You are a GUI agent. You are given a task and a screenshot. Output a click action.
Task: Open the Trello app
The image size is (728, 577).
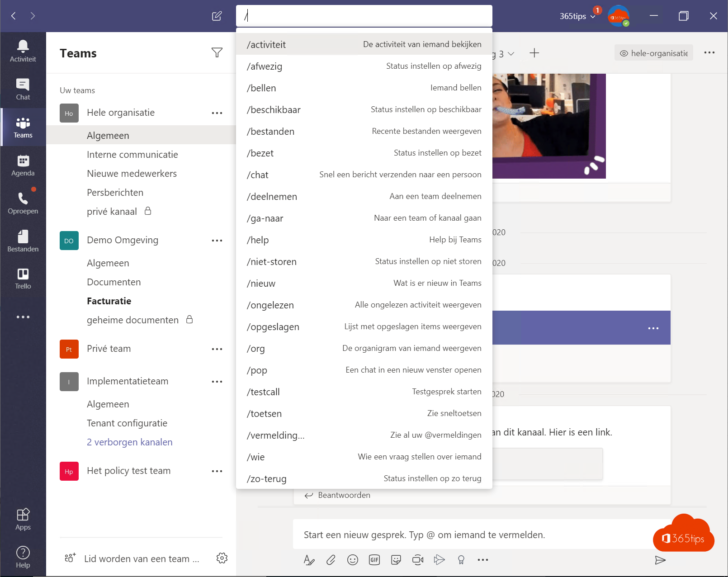click(x=23, y=278)
